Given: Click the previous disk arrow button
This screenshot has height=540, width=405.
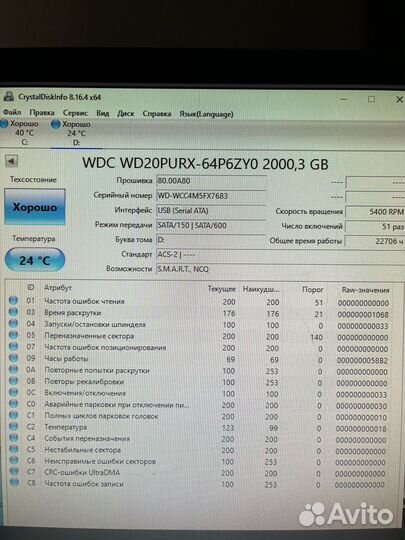Looking at the screenshot, I should (11, 161).
